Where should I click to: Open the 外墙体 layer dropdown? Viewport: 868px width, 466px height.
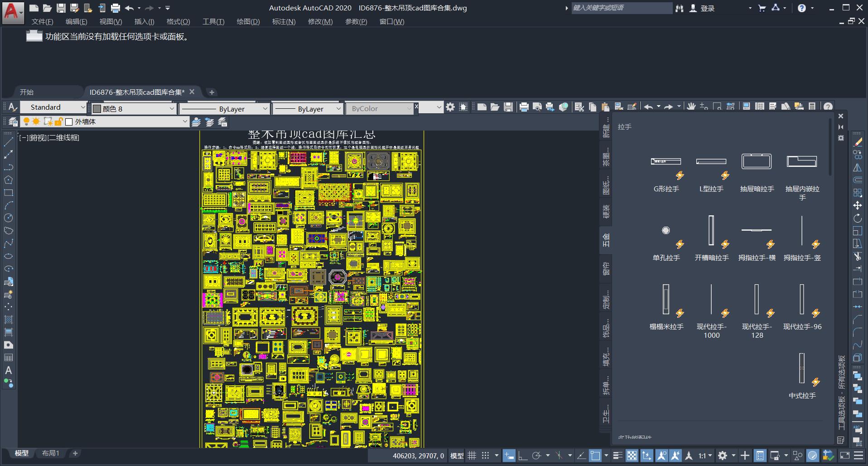tap(184, 121)
